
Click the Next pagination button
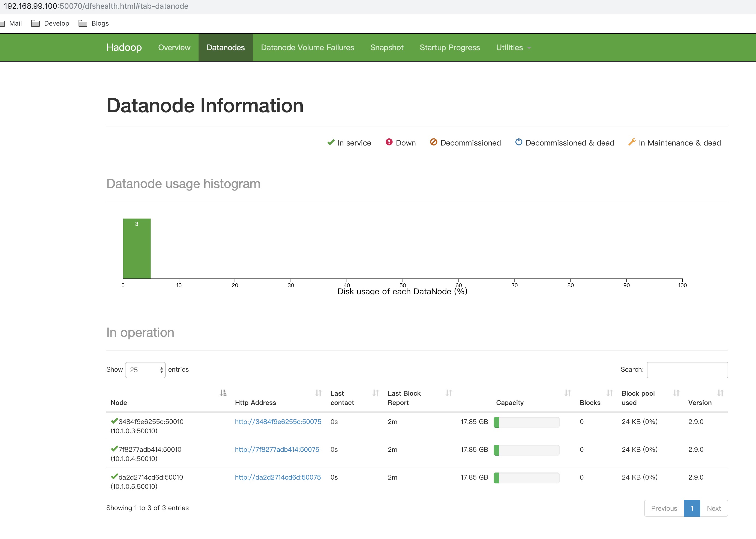[713, 508]
